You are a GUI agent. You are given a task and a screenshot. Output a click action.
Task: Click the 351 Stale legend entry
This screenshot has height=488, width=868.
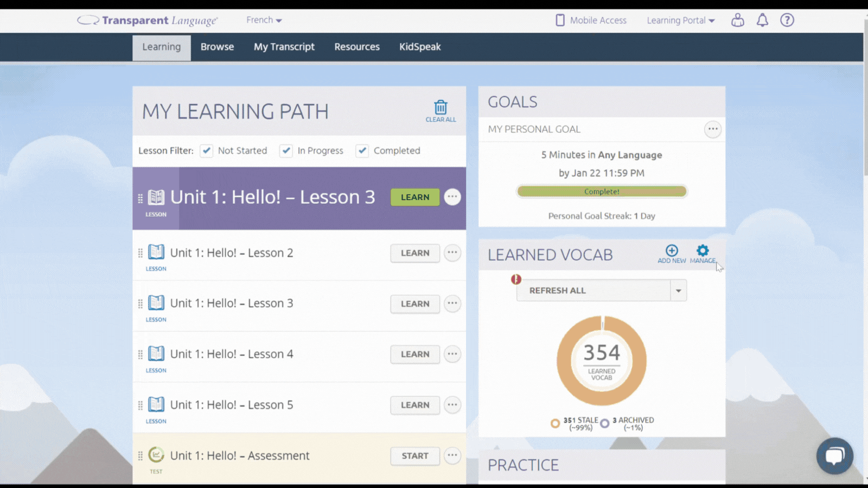click(x=575, y=423)
